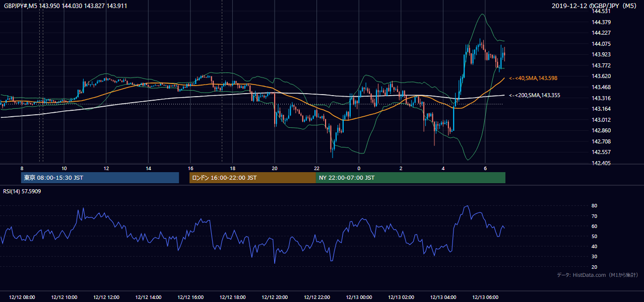This screenshot has width=644, height=302.
Task: Click the 40 SMA 143.598 label
Action: point(533,79)
